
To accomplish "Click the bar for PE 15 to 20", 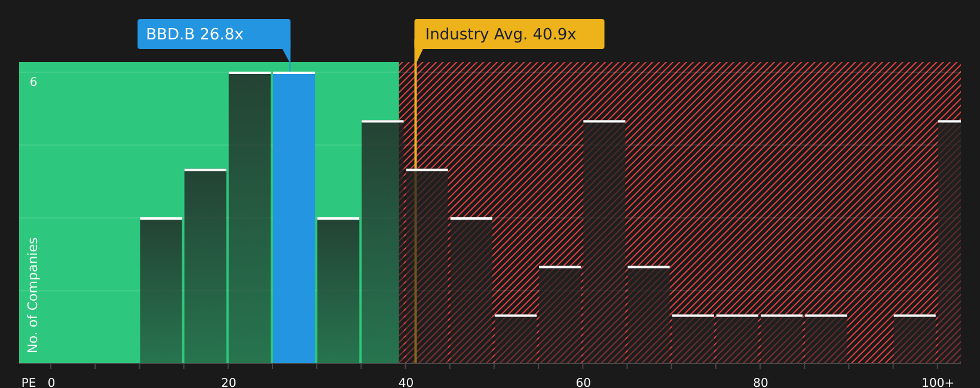I will [x=206, y=266].
